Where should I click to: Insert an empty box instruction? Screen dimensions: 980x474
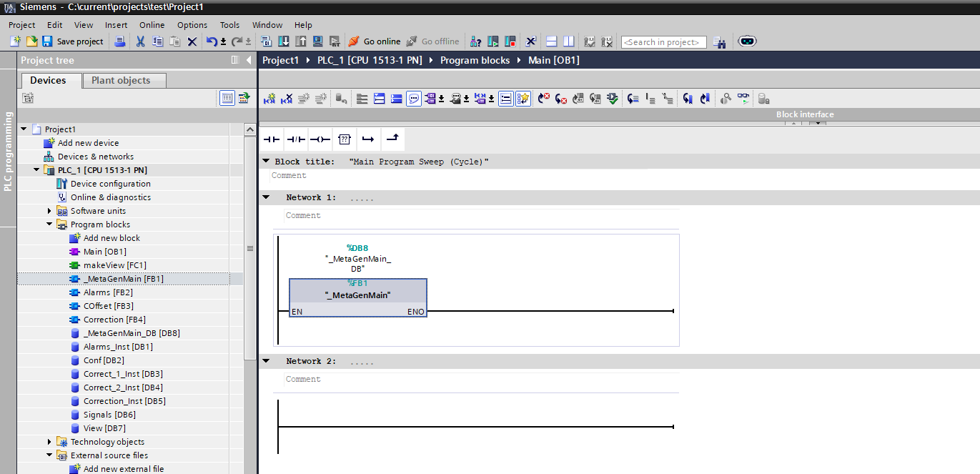pos(345,138)
